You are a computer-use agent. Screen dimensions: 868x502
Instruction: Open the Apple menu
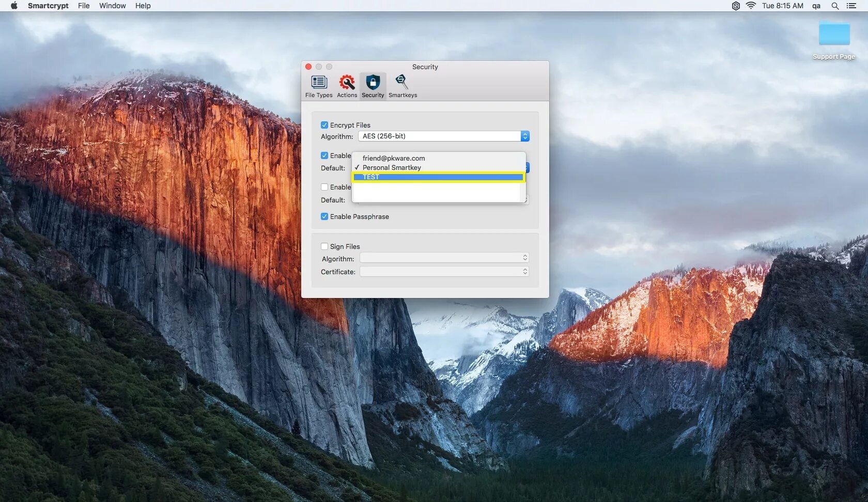tap(14, 6)
